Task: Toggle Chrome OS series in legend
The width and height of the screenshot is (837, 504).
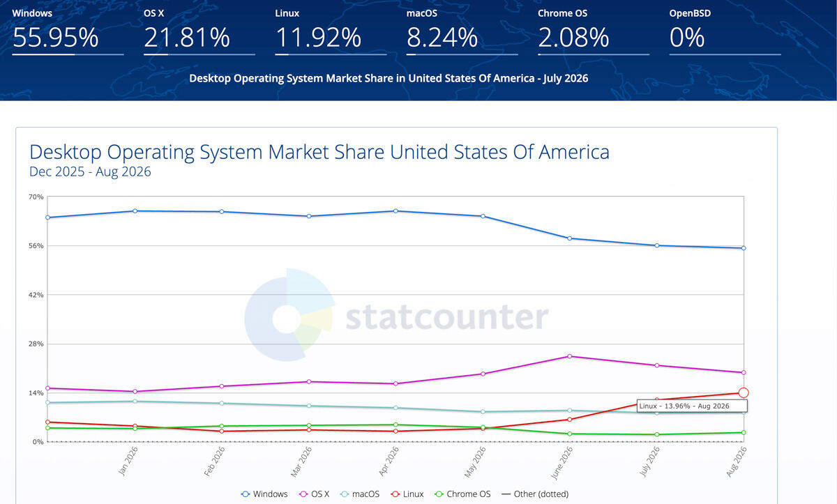Action: 462,494
